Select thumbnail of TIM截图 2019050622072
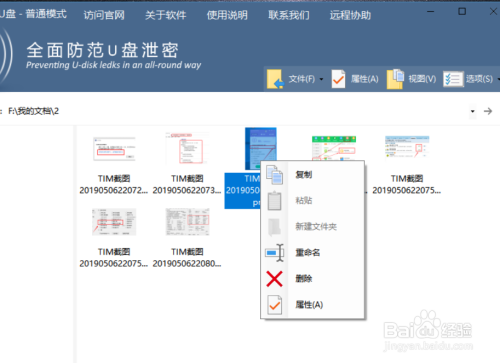Screen dimensions: 500x363 click(x=114, y=149)
